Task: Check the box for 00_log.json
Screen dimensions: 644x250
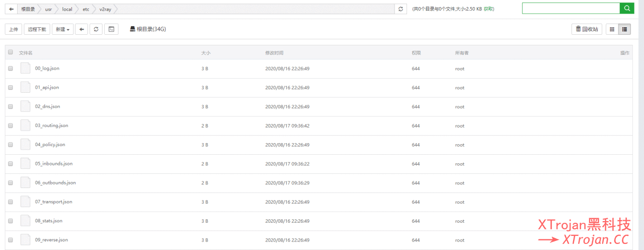Action: 11,69
